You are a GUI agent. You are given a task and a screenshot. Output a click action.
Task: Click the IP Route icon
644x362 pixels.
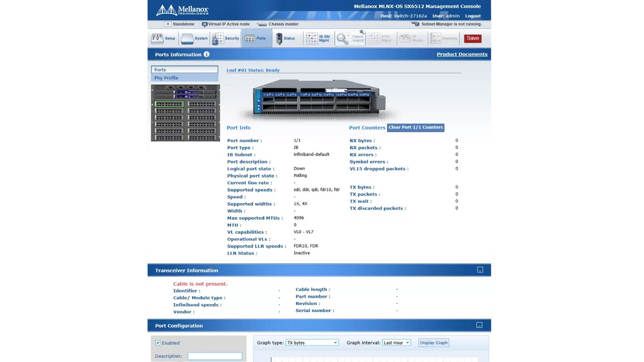[412, 38]
